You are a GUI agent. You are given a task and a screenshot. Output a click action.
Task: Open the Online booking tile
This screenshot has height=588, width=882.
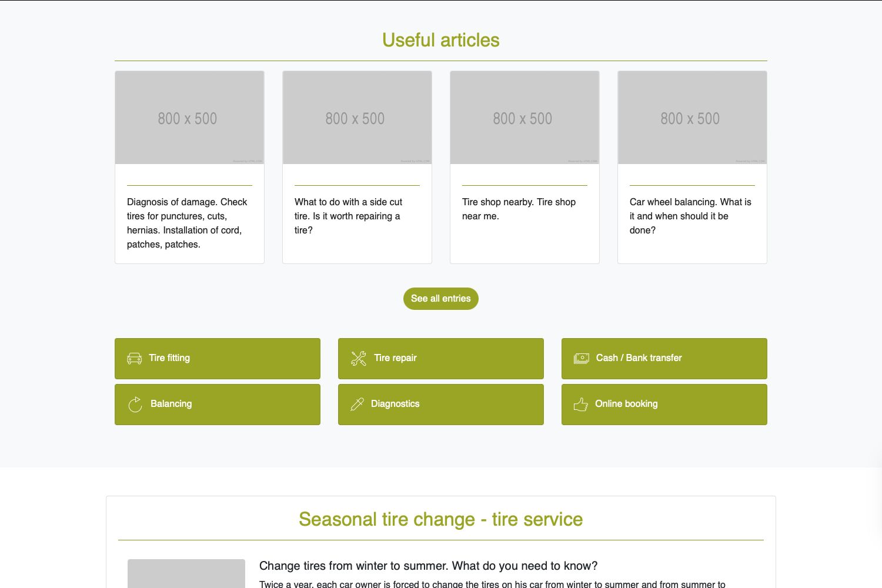point(664,405)
